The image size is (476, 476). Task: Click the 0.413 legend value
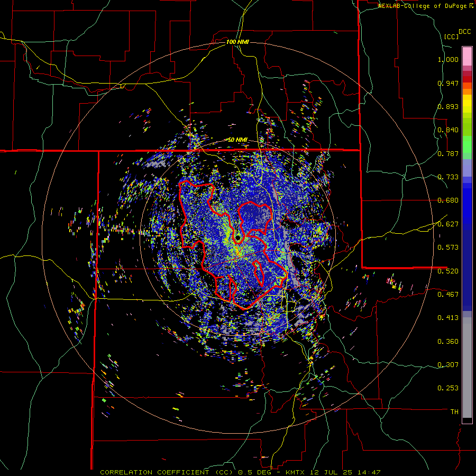point(448,318)
